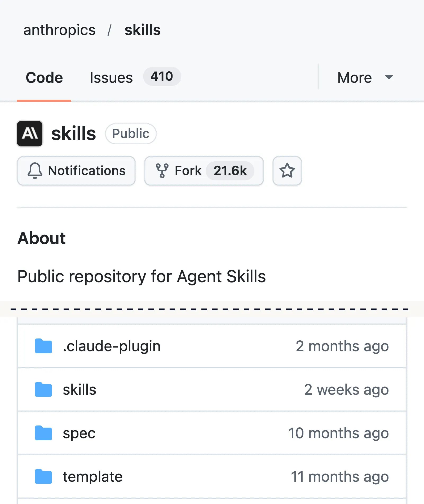This screenshot has width=424, height=504.
Task: Switch to the Code tab
Action: tap(44, 77)
